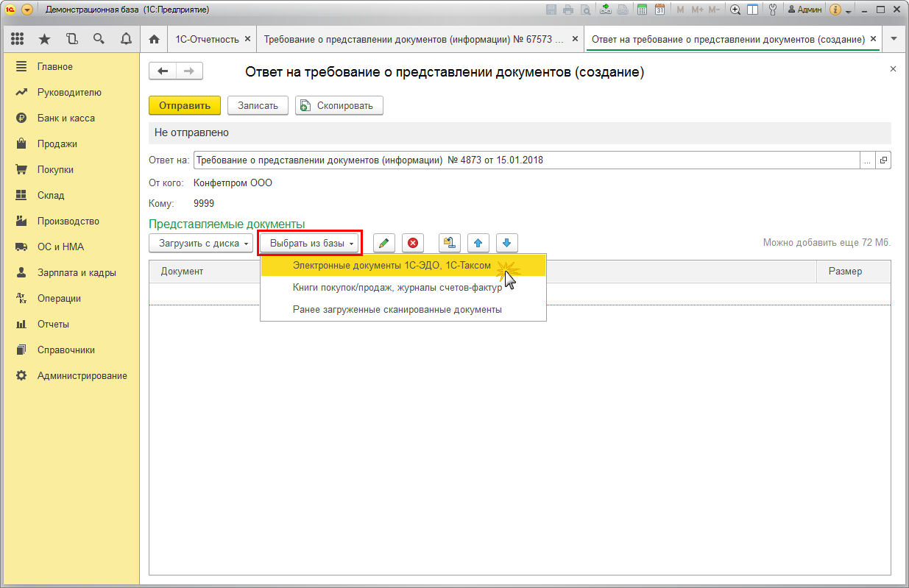Viewport: 909px width, 588px height.
Task: Open the functions menu grid icon
Action: pos(18,39)
